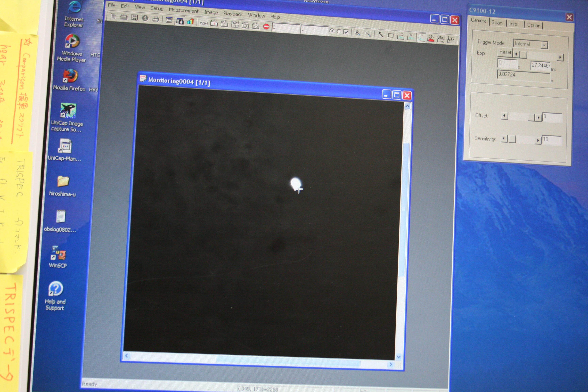This screenshot has width=588, height=392.
Task: Toggle the toolbar checkbox
Action: pos(346,32)
